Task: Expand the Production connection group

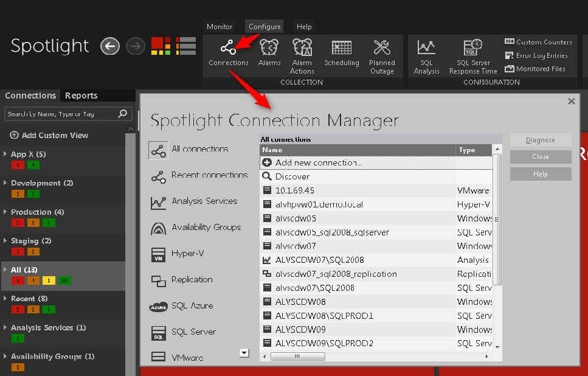Action: 5,212
